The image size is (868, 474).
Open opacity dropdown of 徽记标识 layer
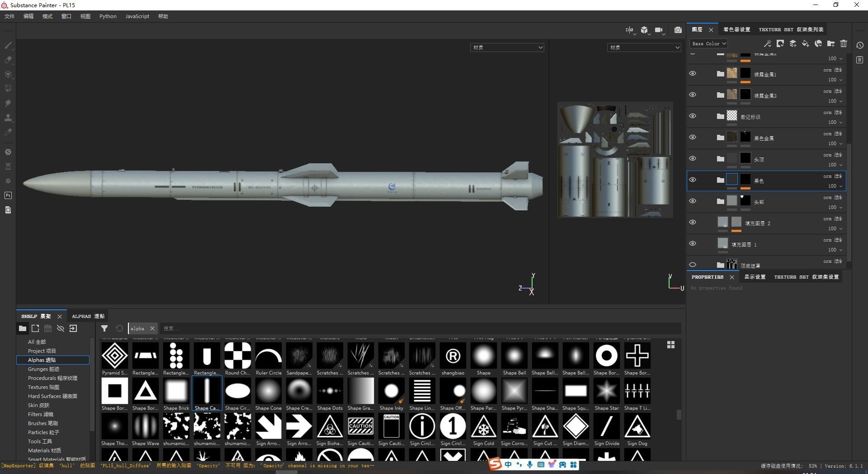click(835, 122)
